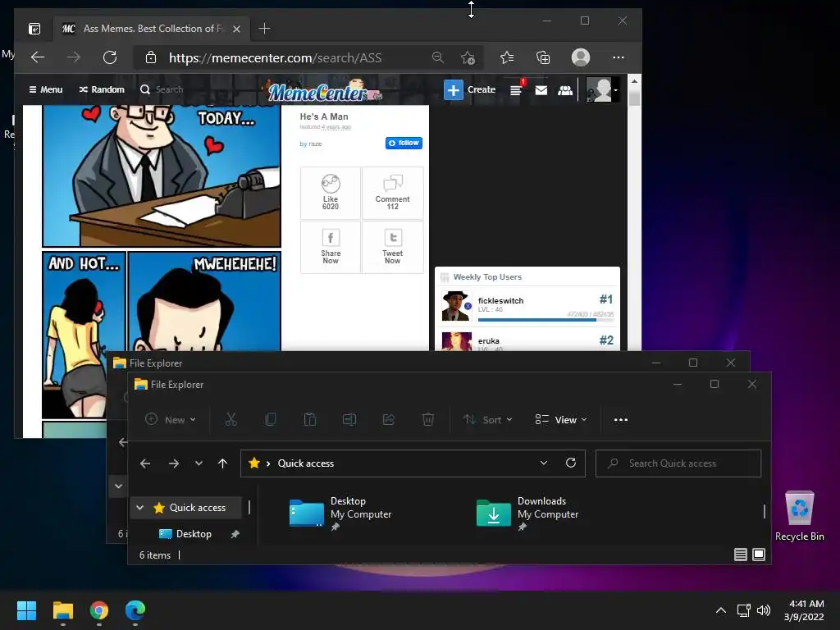Open the Desktop folder in Quick access
Screen dimensions: 840x630
point(340,514)
